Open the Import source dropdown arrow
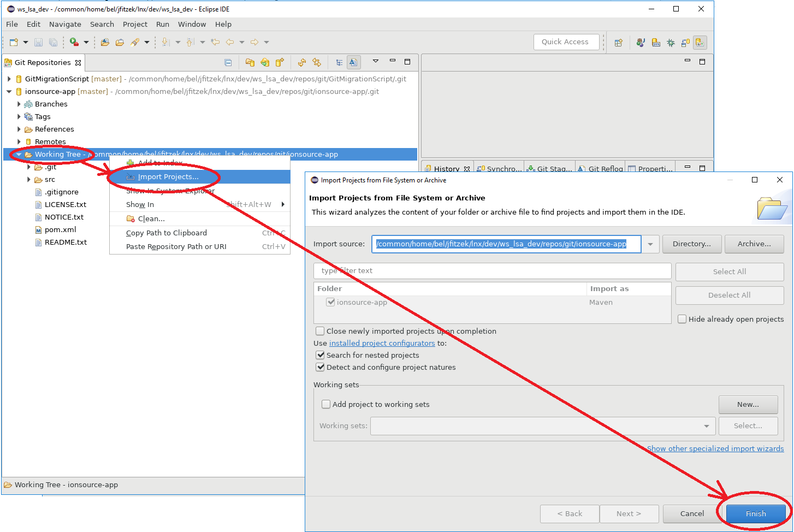The image size is (794, 532). pos(650,244)
